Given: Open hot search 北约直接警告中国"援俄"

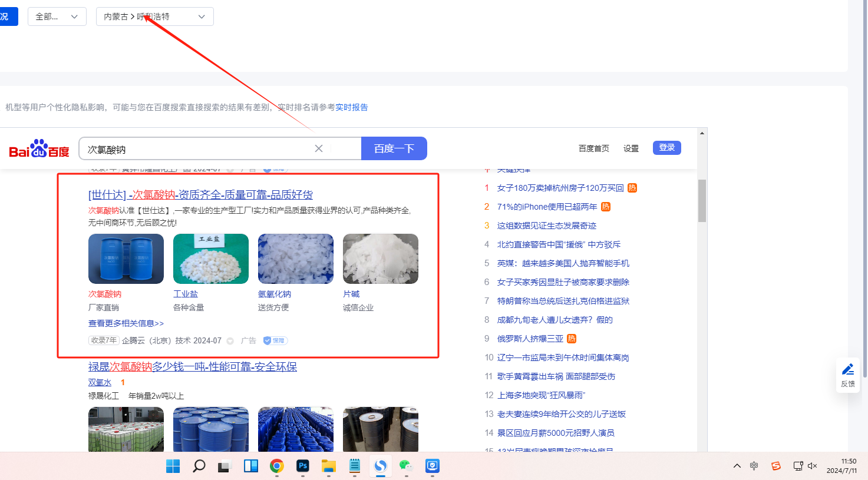Looking at the screenshot, I should (559, 244).
